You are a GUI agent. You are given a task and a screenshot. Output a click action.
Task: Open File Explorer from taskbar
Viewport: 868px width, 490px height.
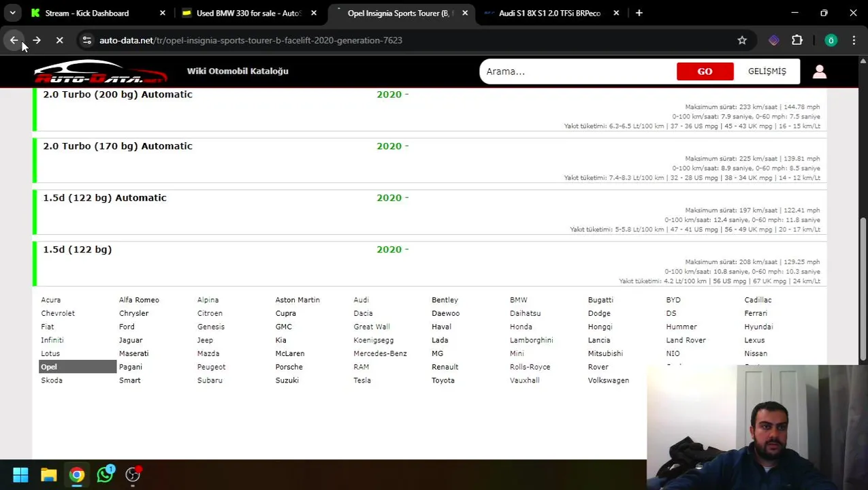click(x=48, y=474)
